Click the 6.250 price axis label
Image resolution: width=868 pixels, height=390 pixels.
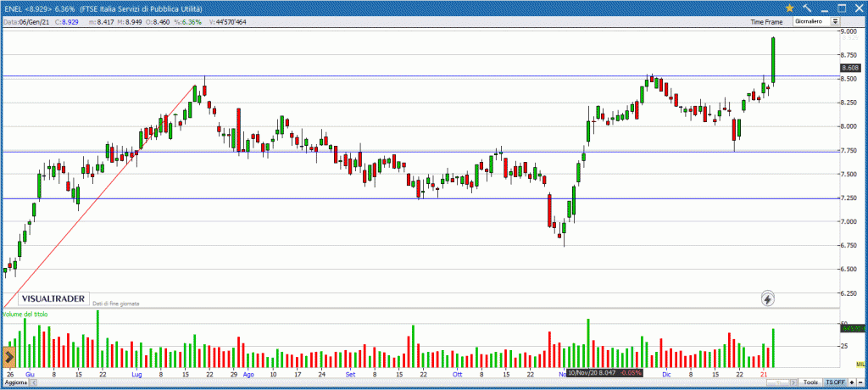pyautogui.click(x=849, y=293)
